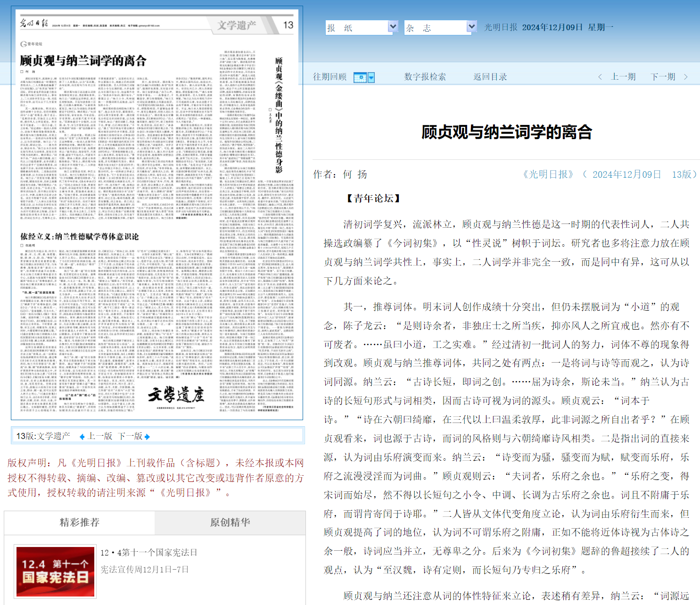Click the 光明日报 logo on page image
The height and width of the screenshot is (605, 700).
(x=34, y=23)
